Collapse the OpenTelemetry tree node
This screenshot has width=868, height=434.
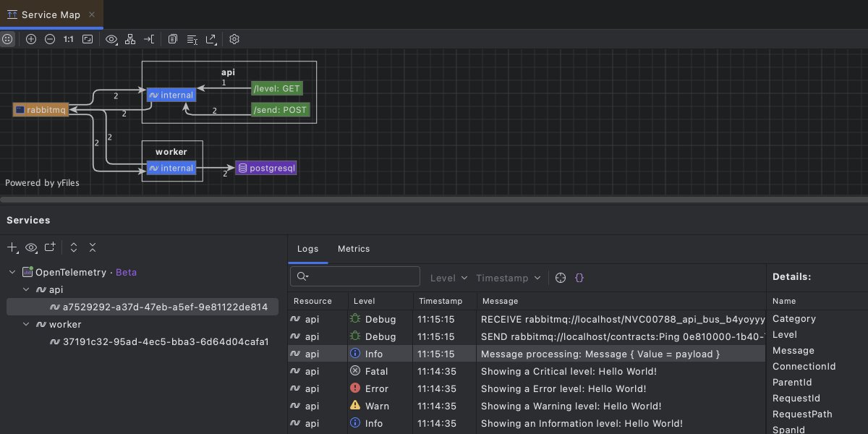coord(12,272)
